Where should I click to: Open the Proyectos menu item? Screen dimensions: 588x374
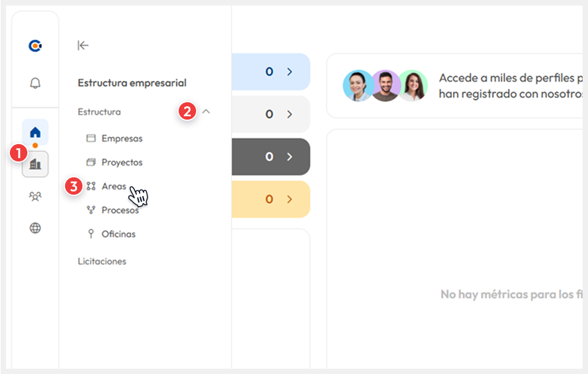coord(122,163)
